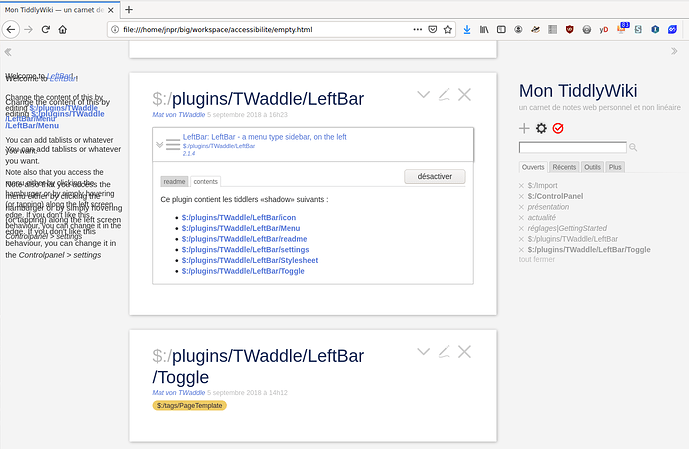This screenshot has width=689, height=449.
Task: Open $:/plugins/TWaddle/LeftBar/icon link
Action: pos(239,217)
